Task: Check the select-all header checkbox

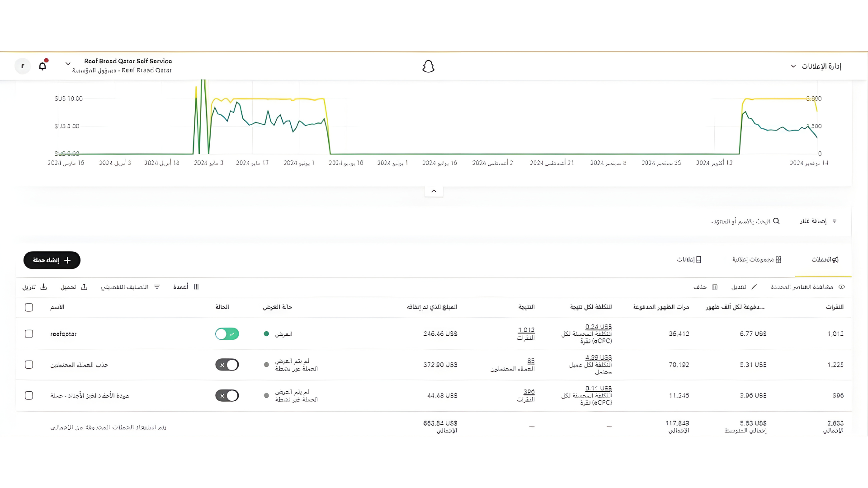Action: 29,307
